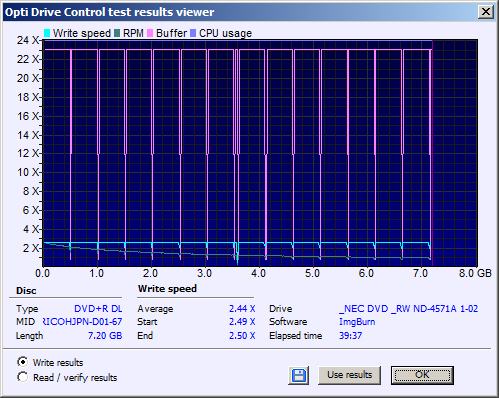Click the Opti Drive Control title text
Viewport: 499px width, 398px height.
(x=109, y=12)
